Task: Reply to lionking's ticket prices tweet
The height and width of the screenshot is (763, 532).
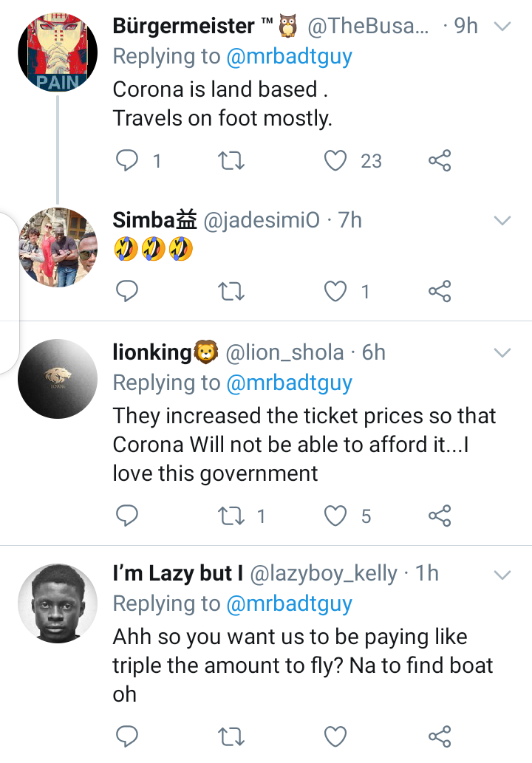Action: pos(128,516)
